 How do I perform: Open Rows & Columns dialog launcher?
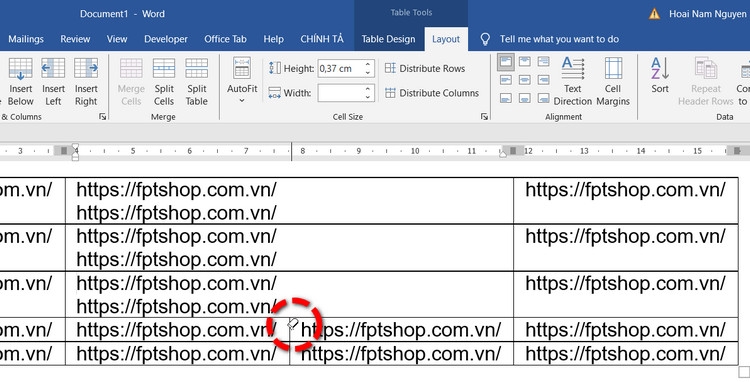coord(102,117)
